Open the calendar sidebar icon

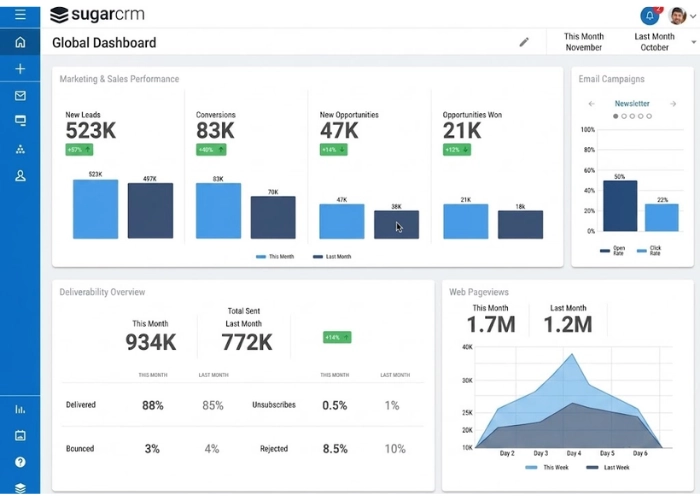pyautogui.click(x=20, y=435)
